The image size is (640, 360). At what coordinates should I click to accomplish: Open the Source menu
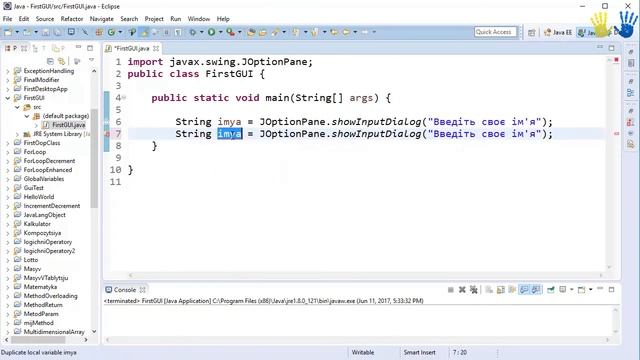[x=44, y=19]
